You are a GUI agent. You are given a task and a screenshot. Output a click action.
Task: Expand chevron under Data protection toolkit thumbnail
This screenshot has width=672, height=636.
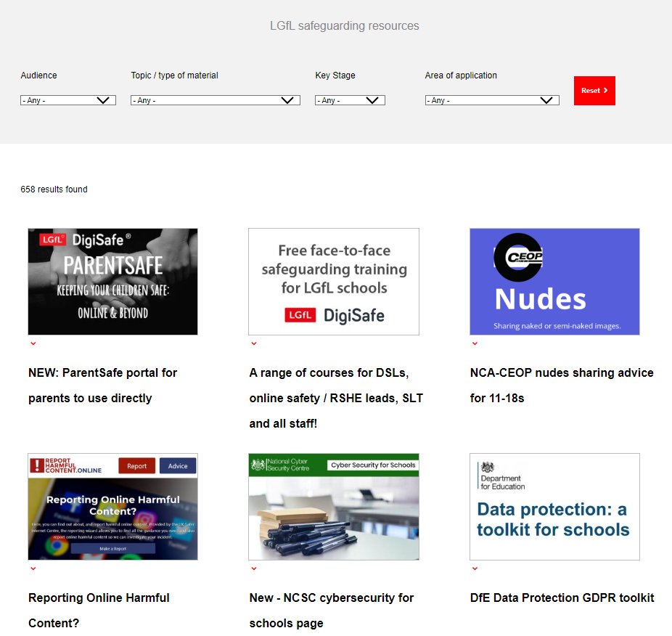coord(475,568)
